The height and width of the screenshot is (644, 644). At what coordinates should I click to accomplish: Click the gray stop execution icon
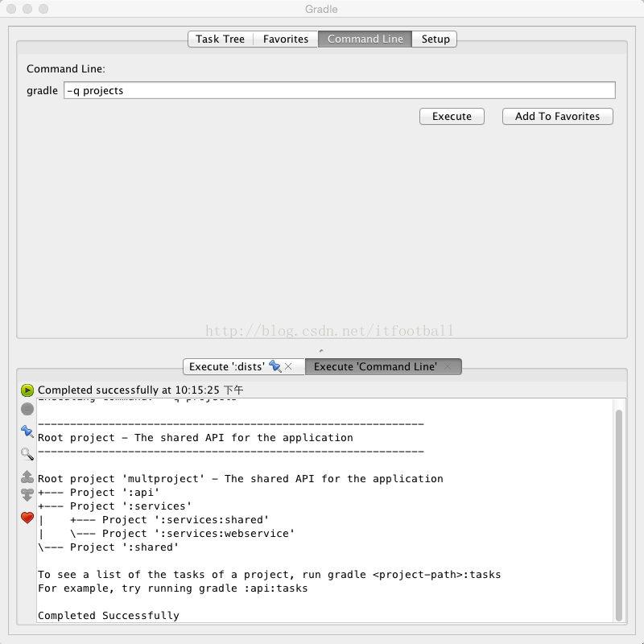click(27, 409)
